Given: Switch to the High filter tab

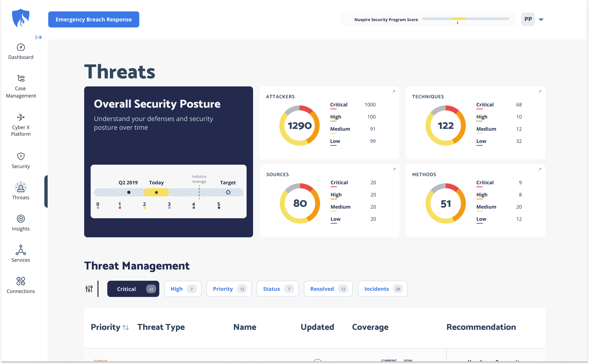Looking at the screenshot, I should point(183,289).
